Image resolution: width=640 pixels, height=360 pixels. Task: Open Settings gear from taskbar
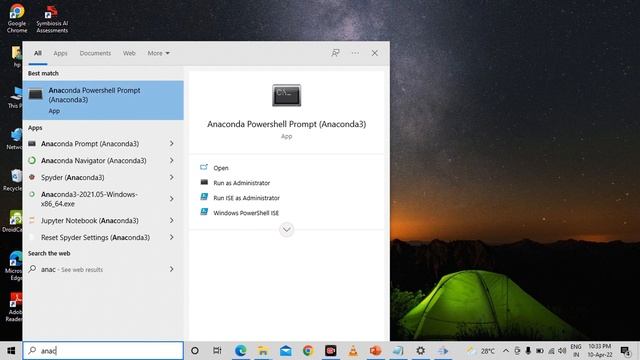[x=420, y=351]
